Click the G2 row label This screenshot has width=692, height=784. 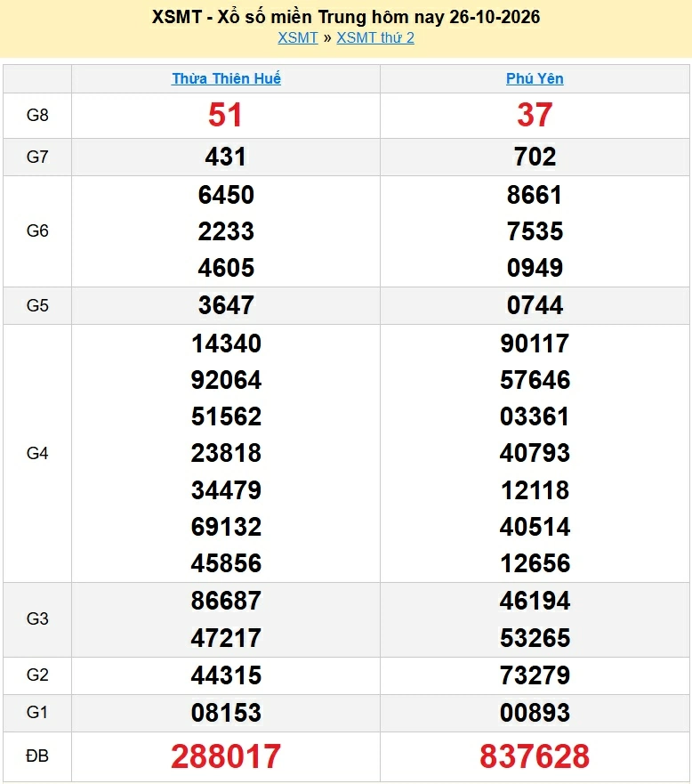click(37, 675)
